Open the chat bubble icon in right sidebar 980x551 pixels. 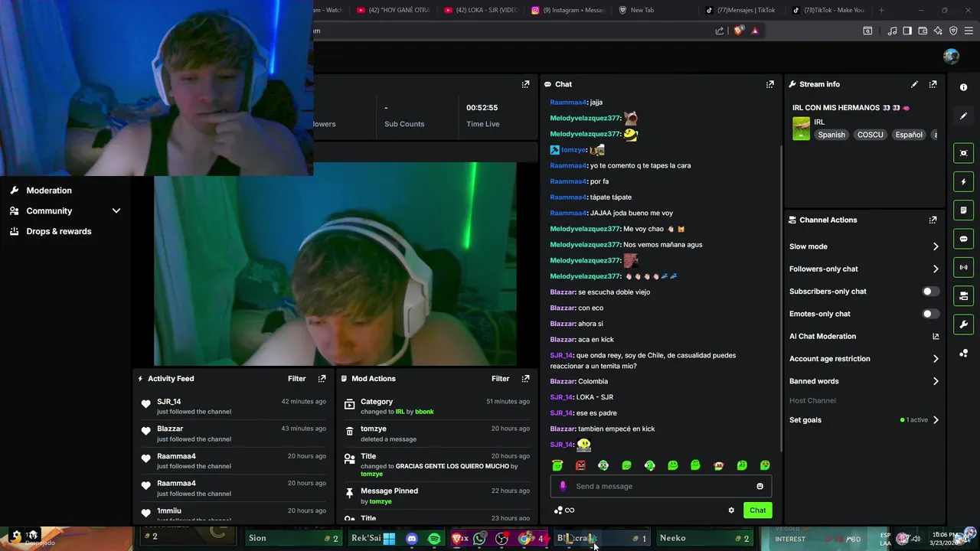(963, 239)
